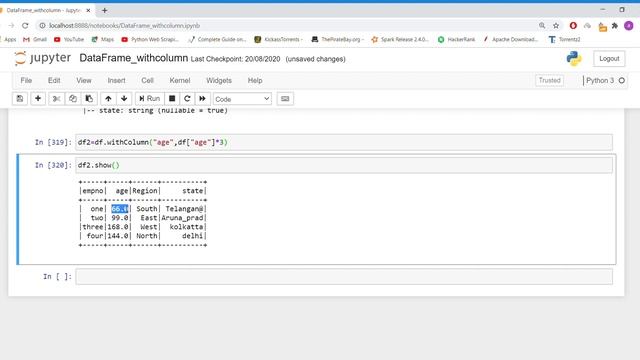Close the DataFrame_withcolumn browser tab
This screenshot has height=360, width=640.
pyautogui.click(x=88, y=11)
